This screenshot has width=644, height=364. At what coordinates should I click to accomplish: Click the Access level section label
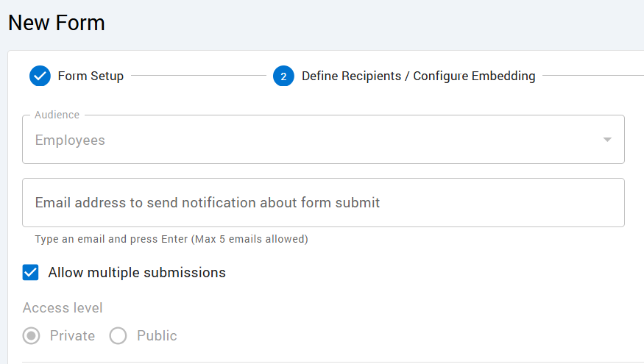(x=63, y=308)
